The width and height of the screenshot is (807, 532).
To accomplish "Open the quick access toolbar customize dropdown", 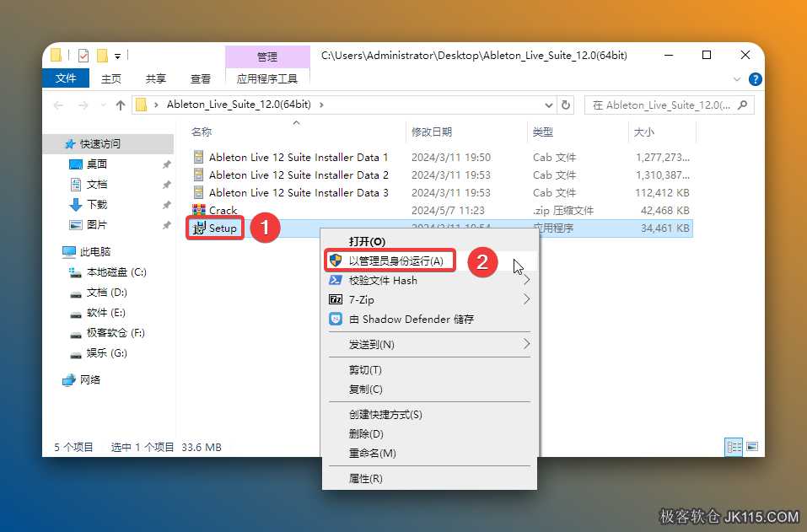I will pos(117,56).
